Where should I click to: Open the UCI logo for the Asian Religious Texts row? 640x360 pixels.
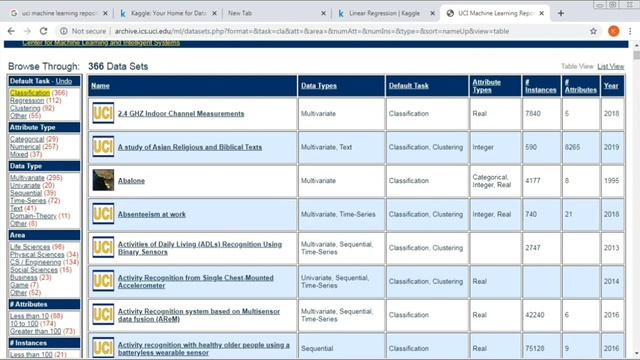click(x=103, y=147)
